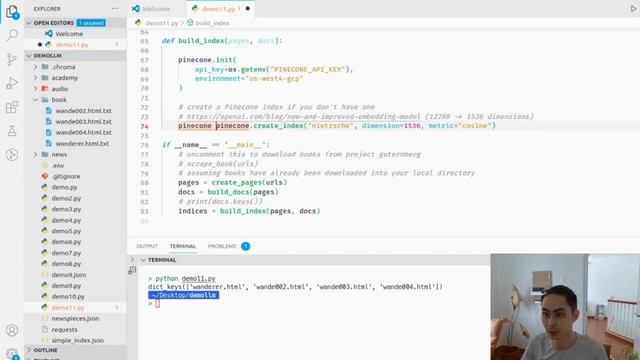Screen dimensions: 640x360
Task: Open wande002.html.txt file
Action: point(84,111)
